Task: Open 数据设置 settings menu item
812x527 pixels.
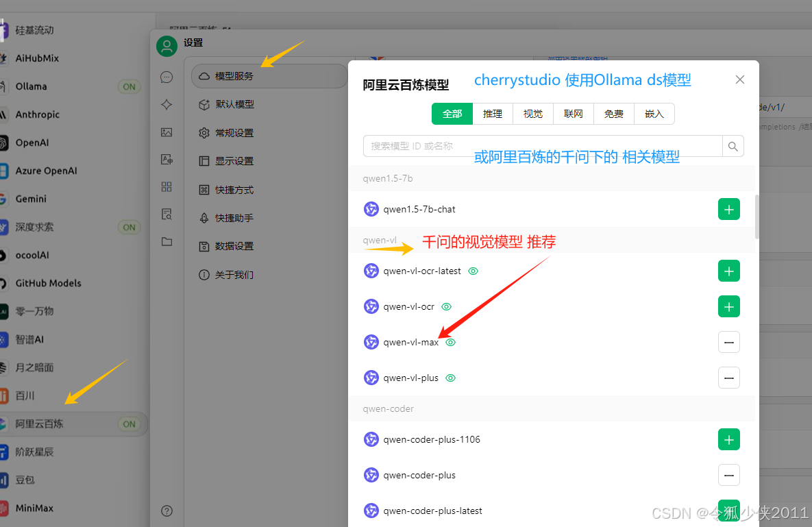Action: click(269, 246)
